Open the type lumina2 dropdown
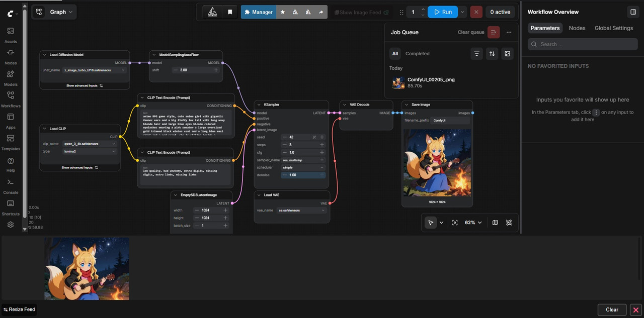This screenshot has width=644, height=318. pos(90,151)
